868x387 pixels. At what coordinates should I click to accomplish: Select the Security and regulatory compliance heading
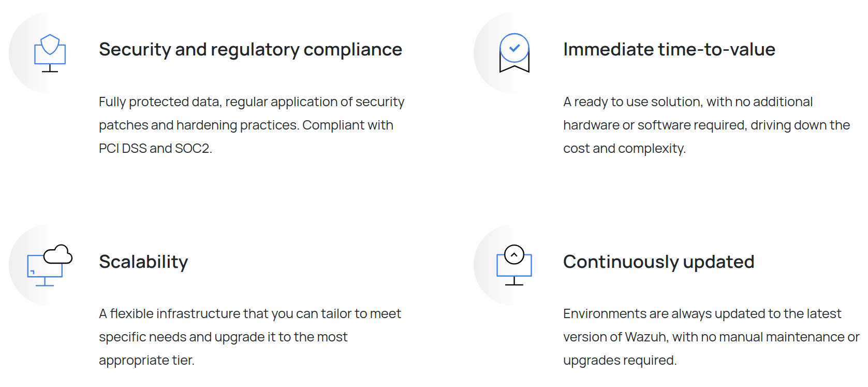click(251, 50)
